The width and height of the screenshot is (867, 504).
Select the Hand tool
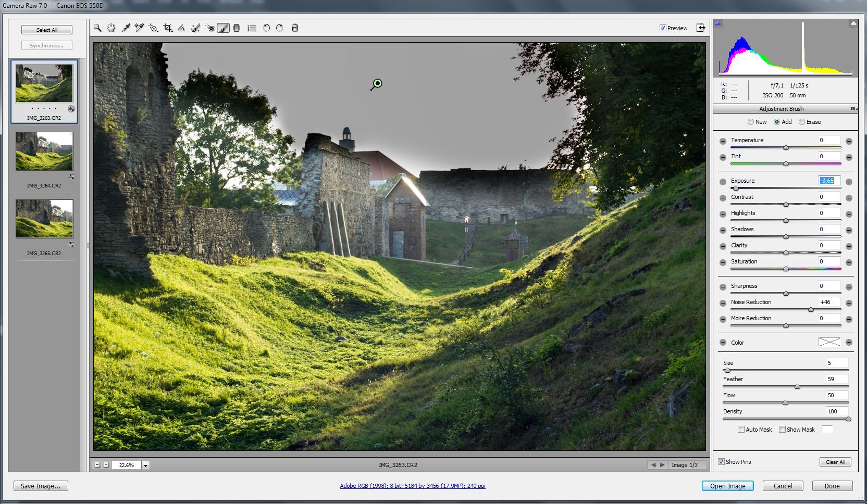pos(111,28)
